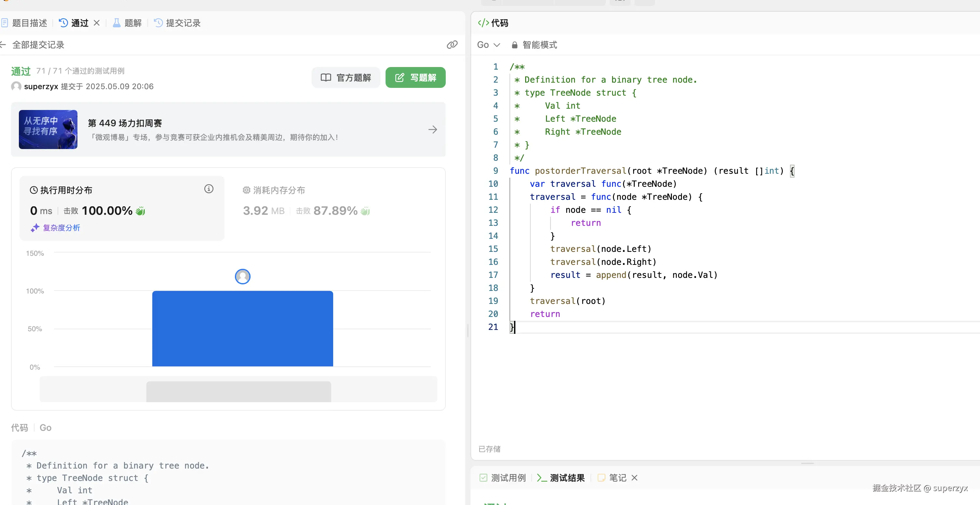Image resolution: width=980 pixels, height=505 pixels.
Task: Open the 题解 tab
Action: coord(127,23)
